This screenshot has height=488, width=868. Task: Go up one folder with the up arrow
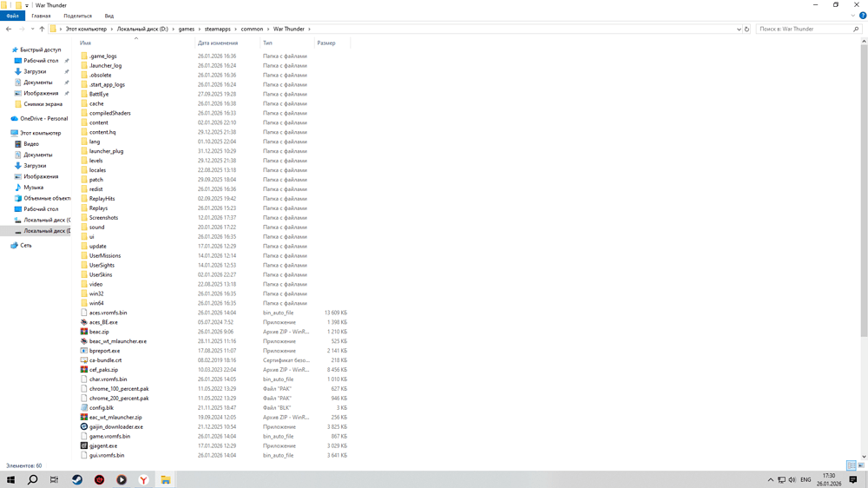(x=42, y=29)
